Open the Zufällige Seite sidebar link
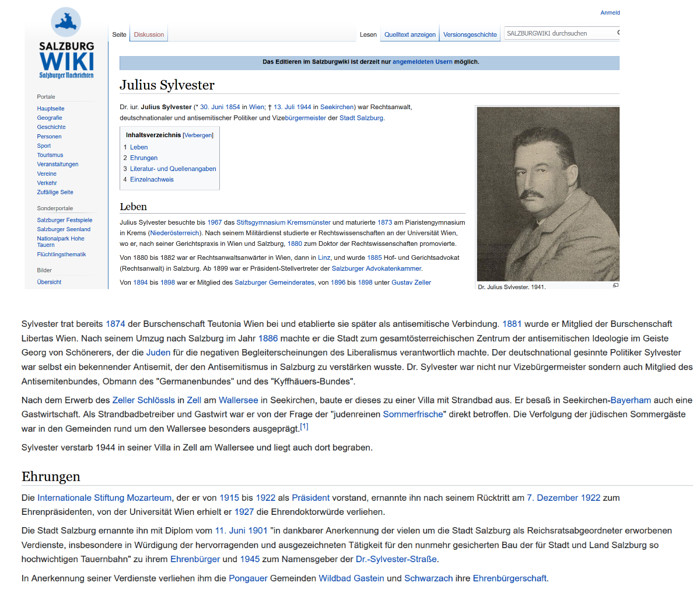This screenshot has height=589, width=700. [55, 192]
